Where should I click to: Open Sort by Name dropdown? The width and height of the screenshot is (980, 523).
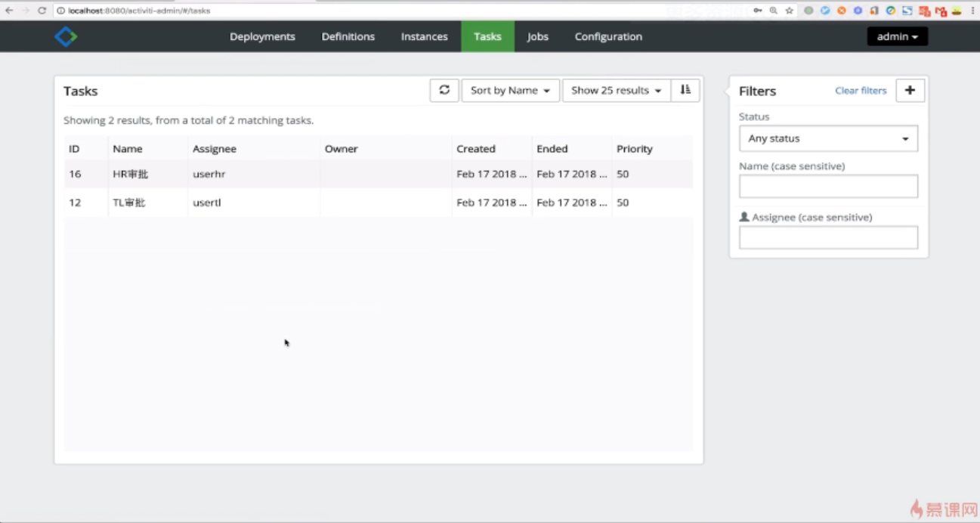point(510,90)
